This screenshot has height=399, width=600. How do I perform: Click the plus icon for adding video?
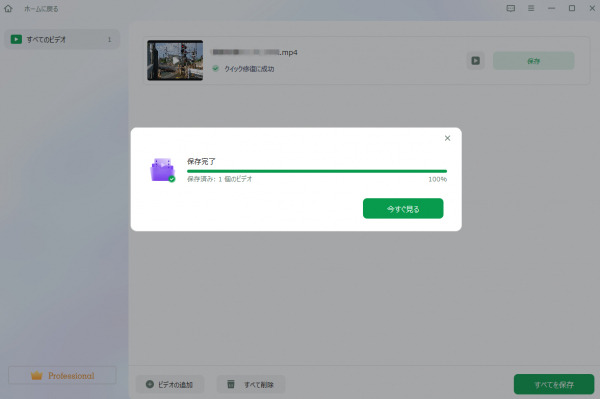point(150,384)
